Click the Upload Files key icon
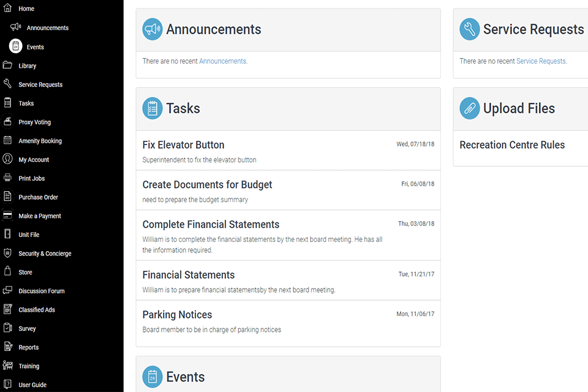The height and width of the screenshot is (392, 588). tap(469, 108)
